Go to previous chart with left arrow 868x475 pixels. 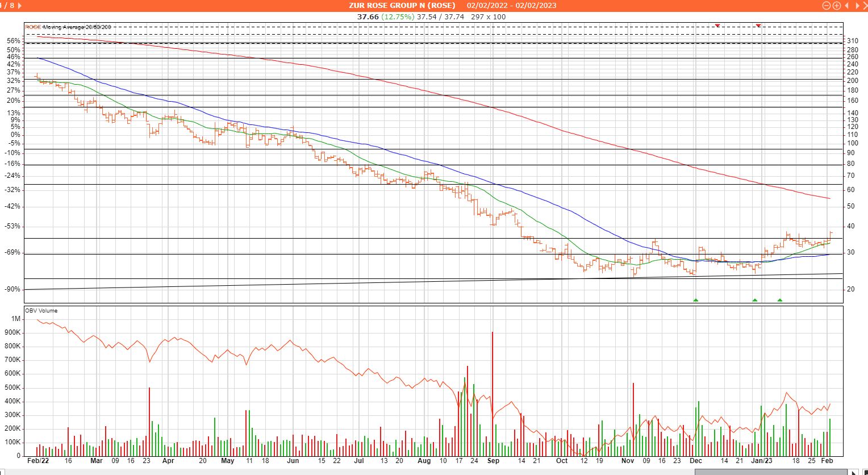[x=846, y=6]
